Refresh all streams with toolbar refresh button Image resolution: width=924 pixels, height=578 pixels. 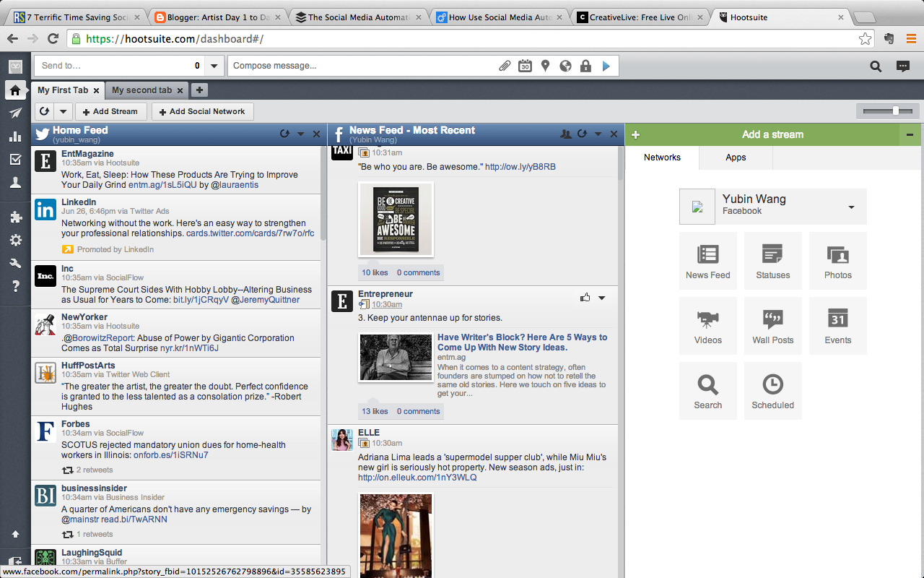click(x=44, y=111)
